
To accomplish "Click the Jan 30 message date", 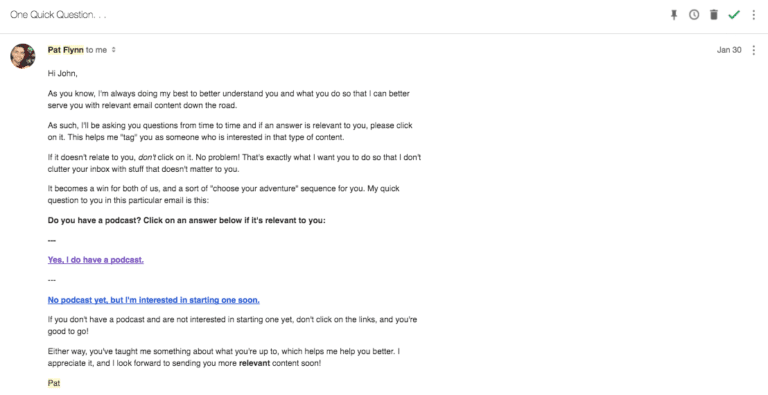I will 729,50.
